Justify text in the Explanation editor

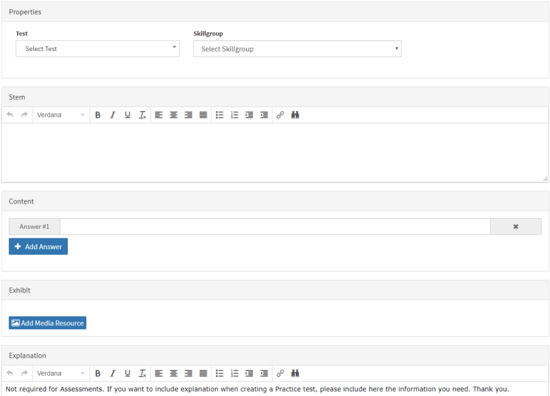point(203,374)
